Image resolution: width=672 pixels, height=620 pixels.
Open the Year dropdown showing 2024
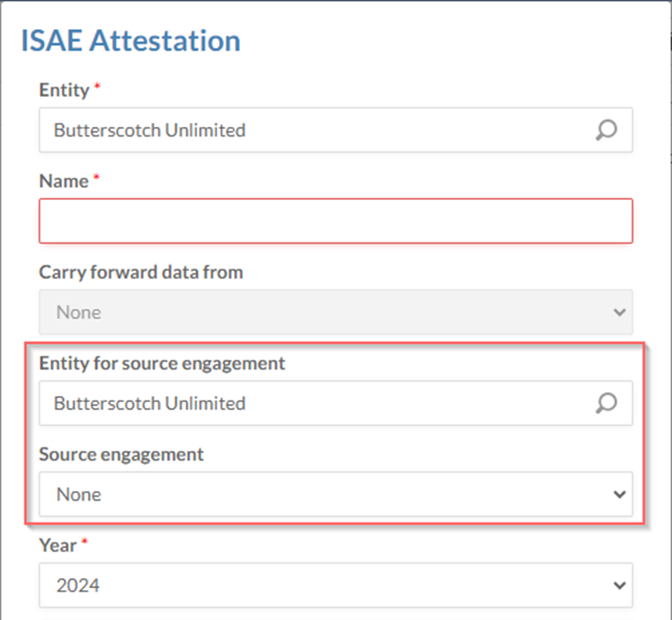click(x=336, y=585)
